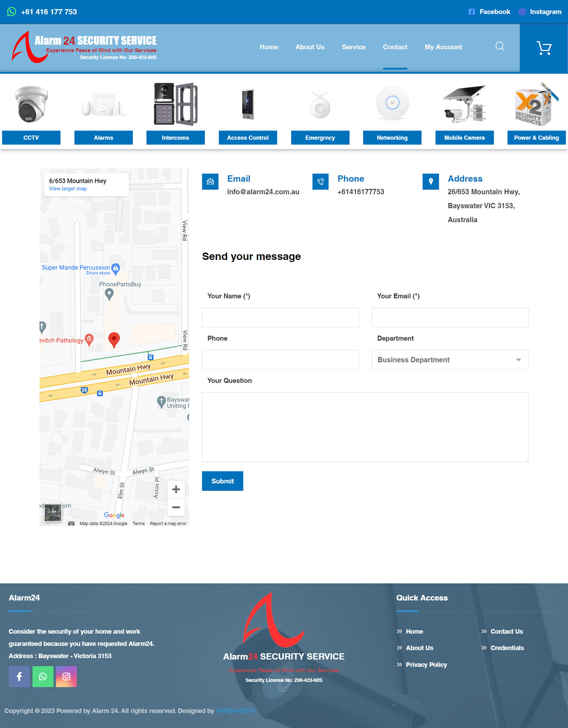
Task: Switch map to satellite thumbnail view
Action: (x=53, y=513)
